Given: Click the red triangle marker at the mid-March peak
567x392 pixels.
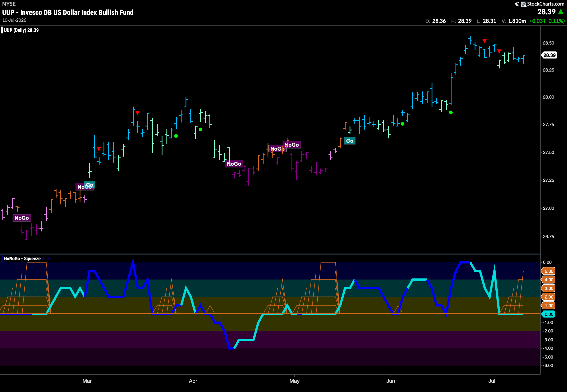Looking at the screenshot, I should [x=137, y=113].
